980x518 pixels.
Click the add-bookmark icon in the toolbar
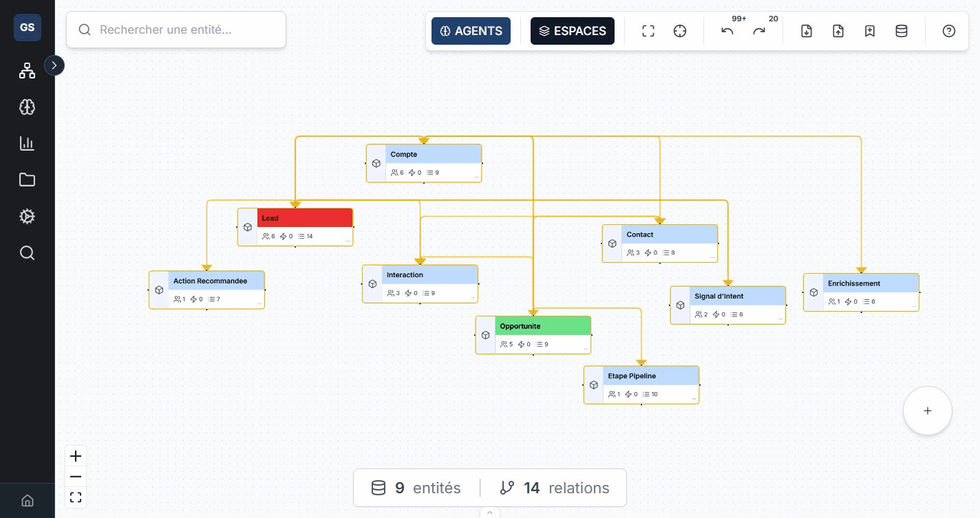coord(870,31)
